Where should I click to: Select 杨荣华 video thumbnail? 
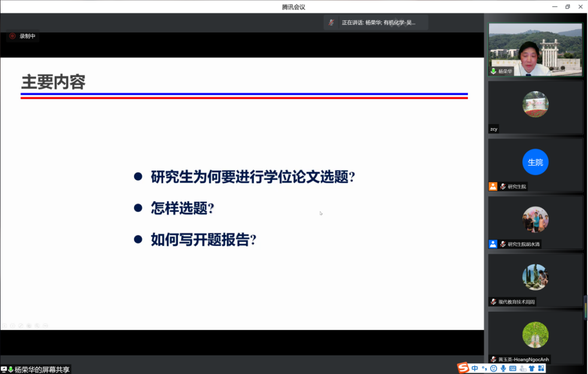(x=535, y=49)
